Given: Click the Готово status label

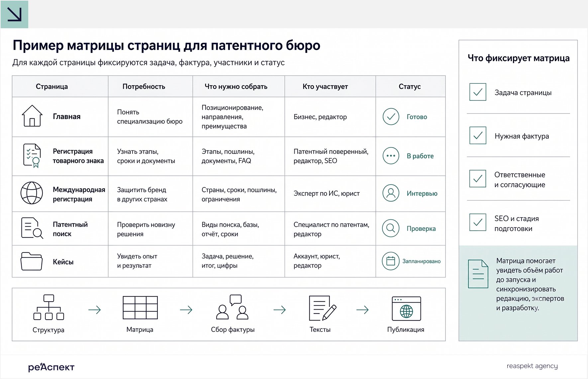Looking at the screenshot, I should click(417, 117).
